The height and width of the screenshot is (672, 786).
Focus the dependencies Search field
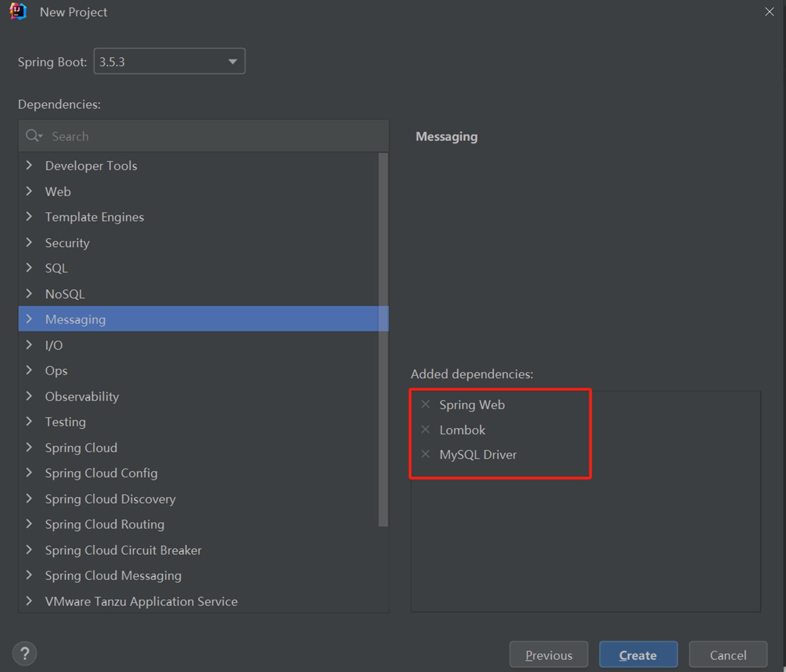click(x=203, y=136)
